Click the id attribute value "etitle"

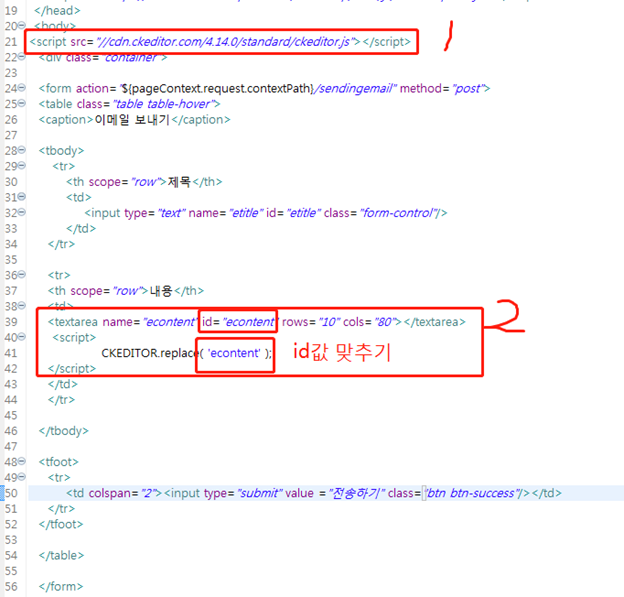tap(304, 213)
